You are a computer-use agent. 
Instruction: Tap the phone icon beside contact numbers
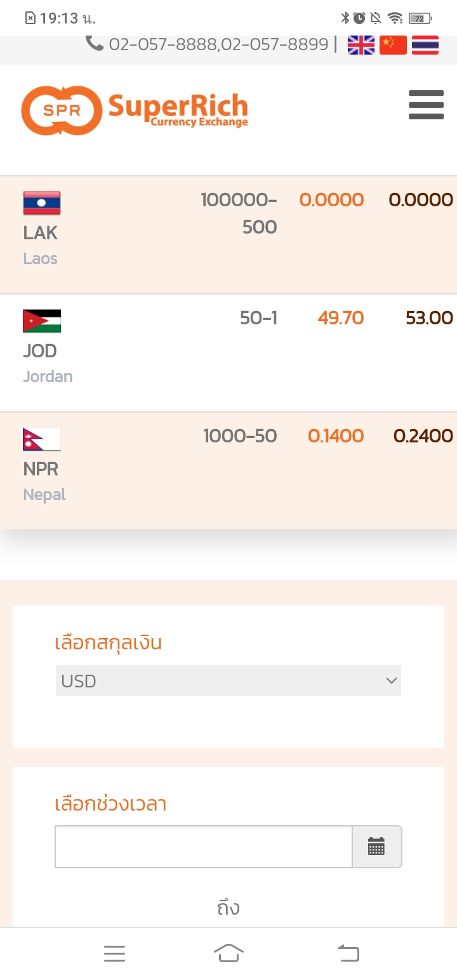tap(95, 43)
